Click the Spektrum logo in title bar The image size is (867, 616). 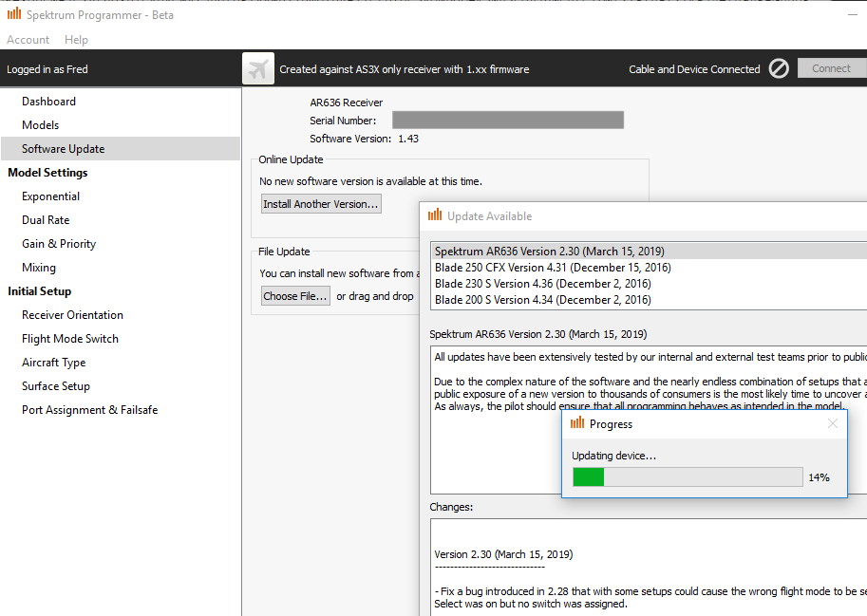pos(14,15)
